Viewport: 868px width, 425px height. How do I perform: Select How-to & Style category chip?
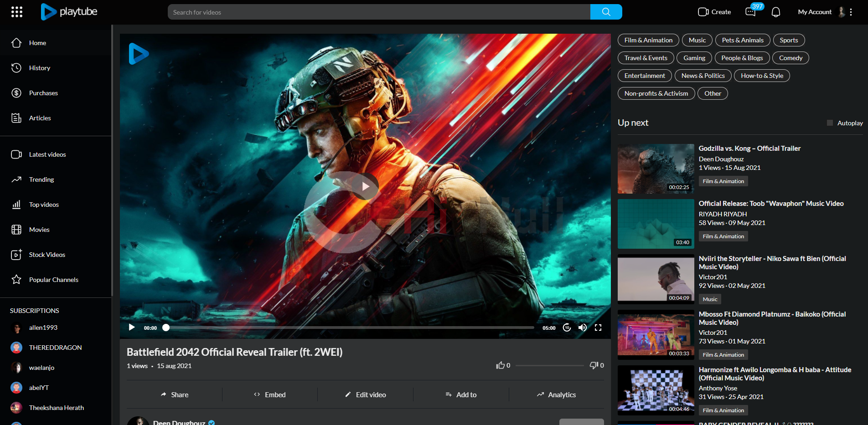762,76
